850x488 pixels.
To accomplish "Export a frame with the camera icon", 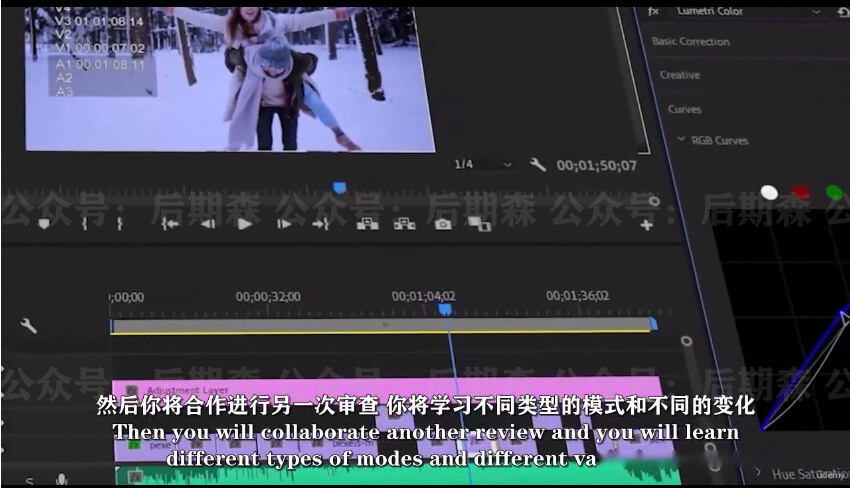I will 443,224.
